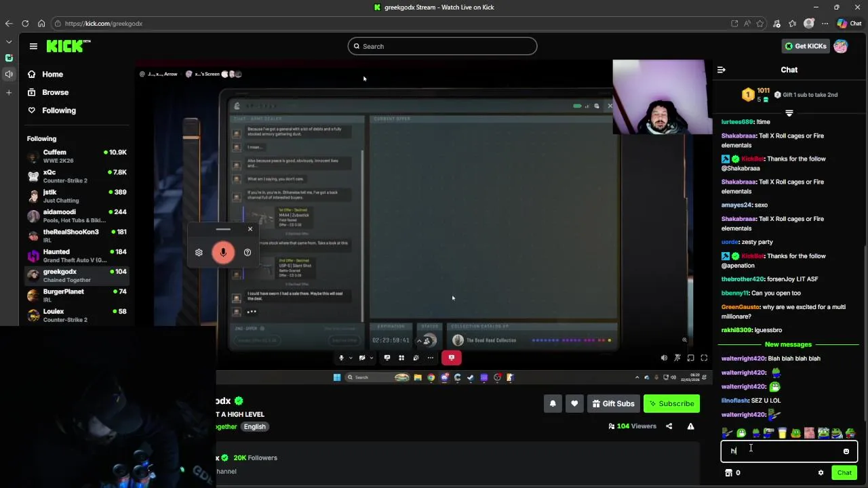Open the KICKs shop icon below chat input
Image resolution: width=868 pixels, height=488 pixels.
click(729, 473)
